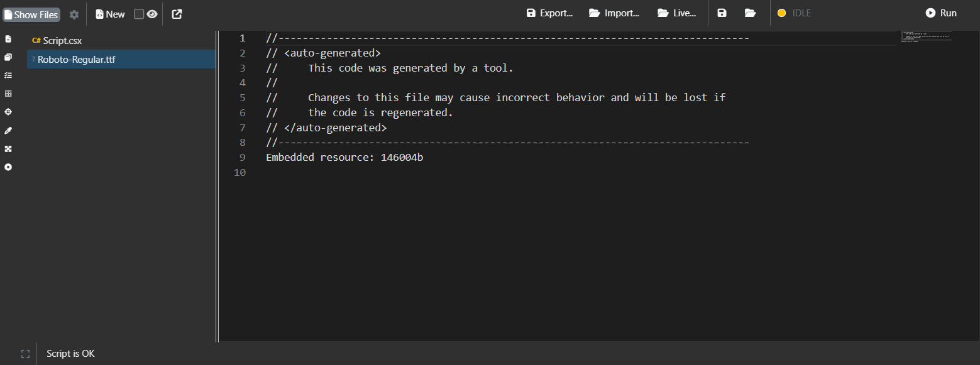Select the crosshair target sidebar icon
The width and height of the screenshot is (980, 365).
coord(8,112)
